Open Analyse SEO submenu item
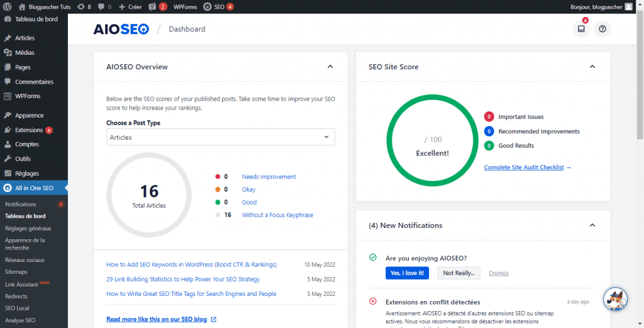Image resolution: width=644 pixels, height=328 pixels. tap(20, 320)
